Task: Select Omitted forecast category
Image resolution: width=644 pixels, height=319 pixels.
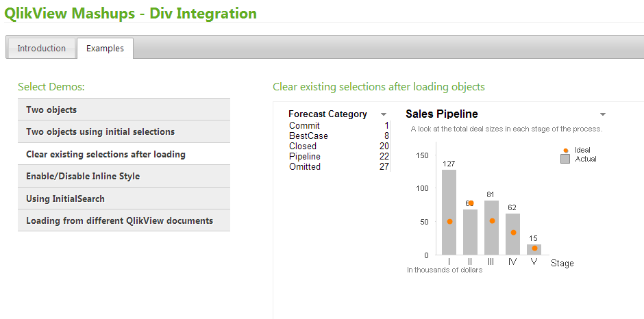Action: coord(305,167)
